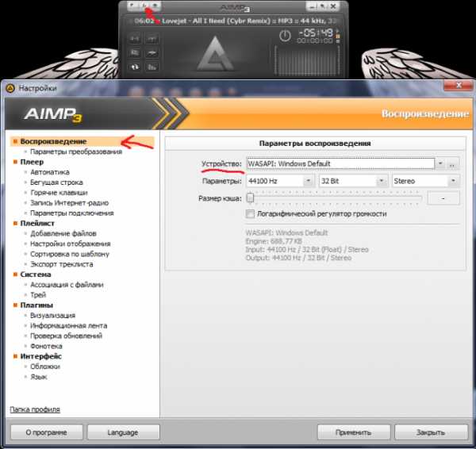This screenshot has height=449, width=476.
Task: Open Настройки отображения settings page
Action: pyautogui.click(x=71, y=244)
